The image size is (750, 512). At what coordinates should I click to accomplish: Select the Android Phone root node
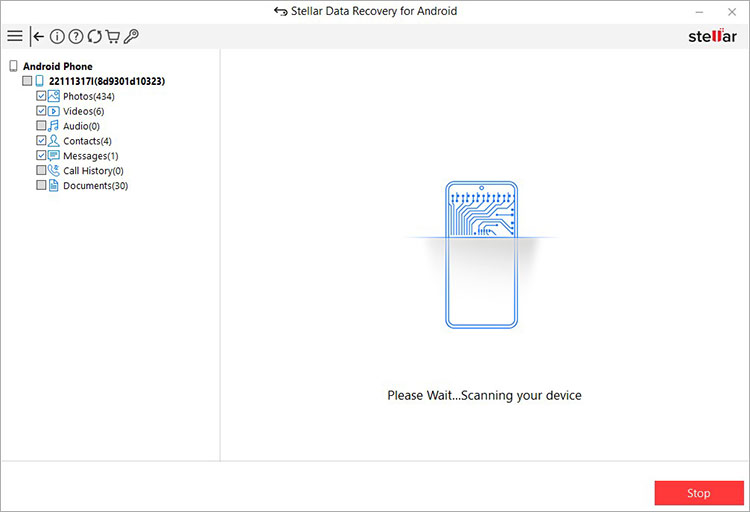tap(57, 66)
